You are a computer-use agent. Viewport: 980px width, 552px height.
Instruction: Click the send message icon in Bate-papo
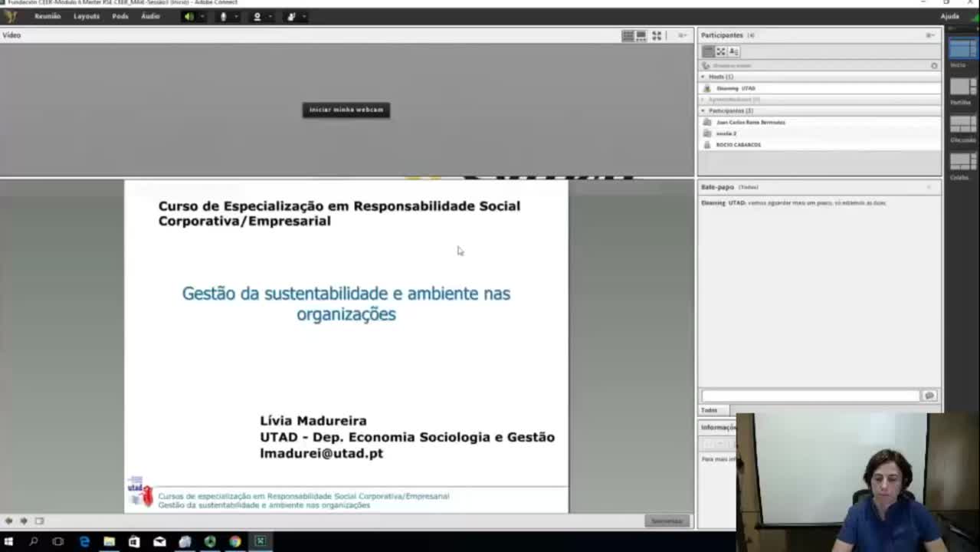pos(929,395)
